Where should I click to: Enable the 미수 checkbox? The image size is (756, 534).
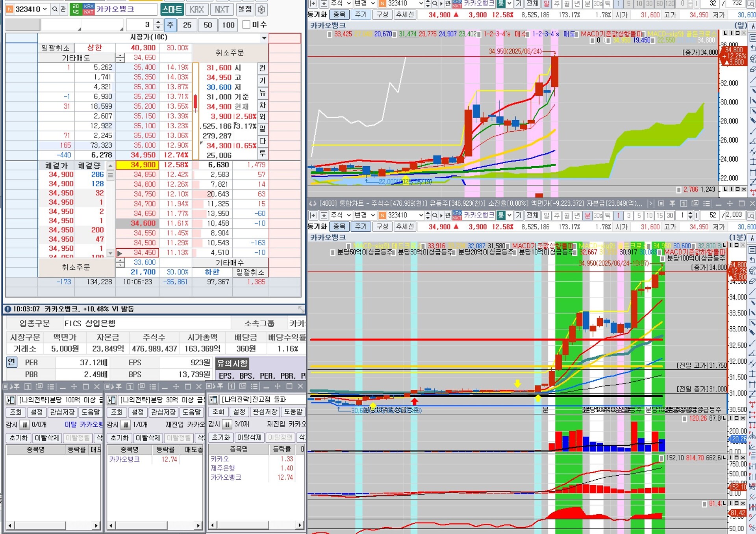click(246, 24)
